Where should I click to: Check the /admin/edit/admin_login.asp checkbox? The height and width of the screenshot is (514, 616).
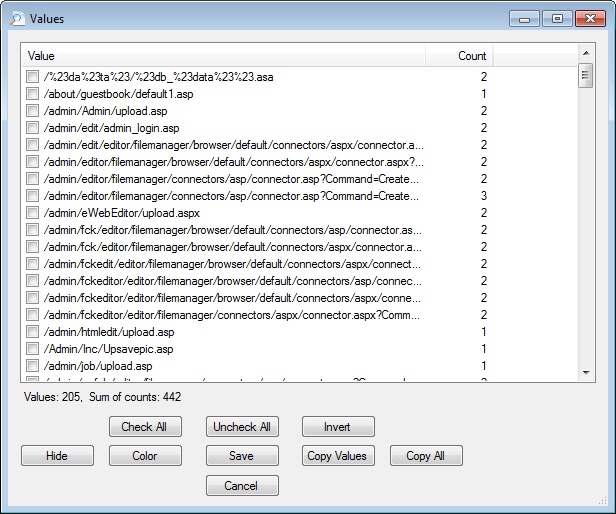tap(33, 128)
